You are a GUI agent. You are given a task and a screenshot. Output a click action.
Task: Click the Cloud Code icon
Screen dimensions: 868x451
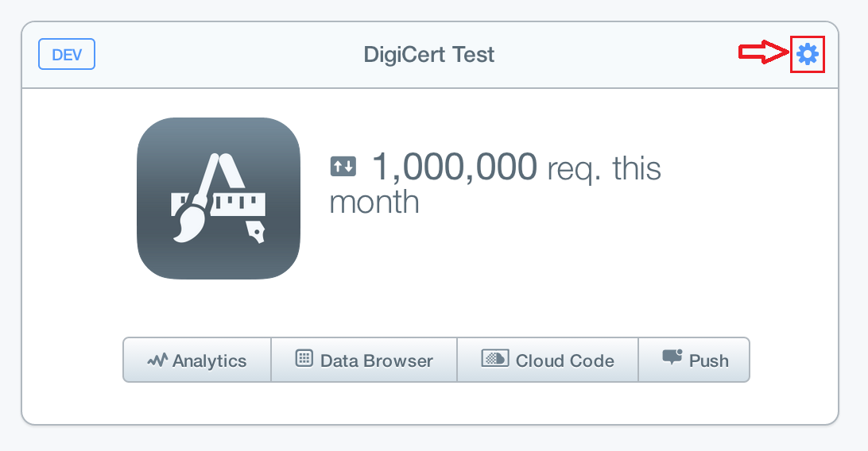(494, 359)
